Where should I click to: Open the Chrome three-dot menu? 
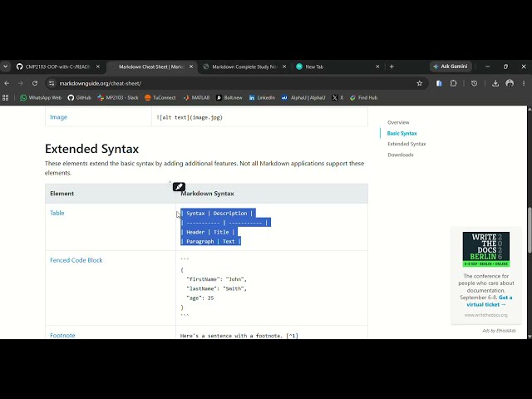(x=524, y=83)
